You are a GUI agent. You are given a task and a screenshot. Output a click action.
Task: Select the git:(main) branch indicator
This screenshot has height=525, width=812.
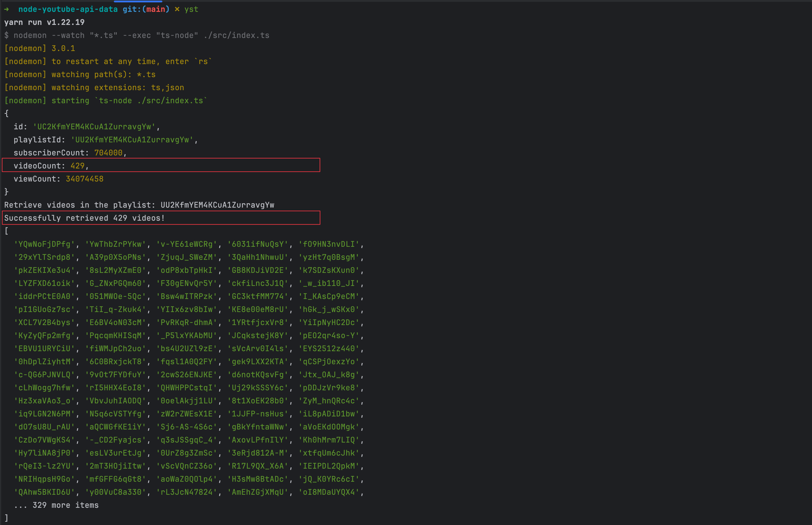(x=146, y=9)
